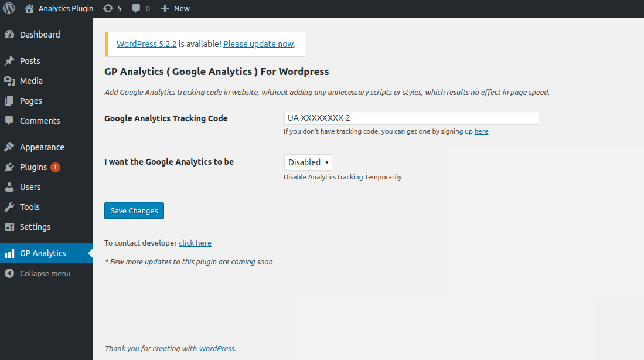Click into the Tracking Code input field
This screenshot has height=360, width=644.
411,118
